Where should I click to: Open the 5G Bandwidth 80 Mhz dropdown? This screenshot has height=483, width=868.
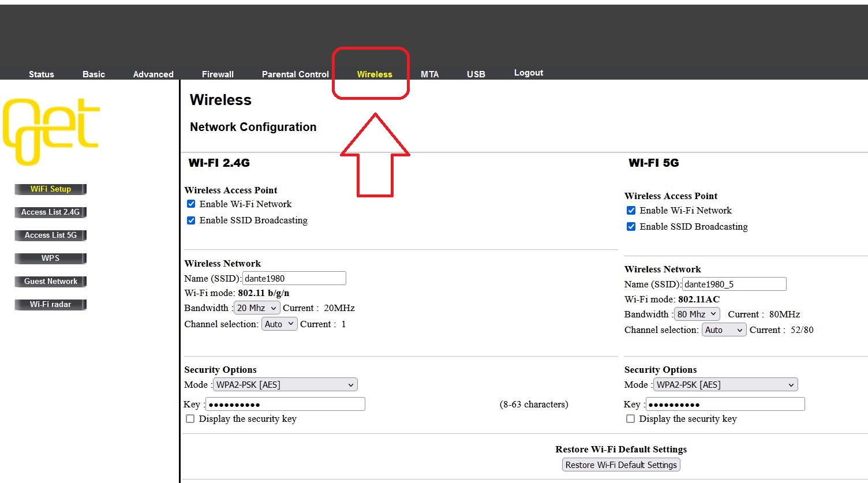coord(697,314)
